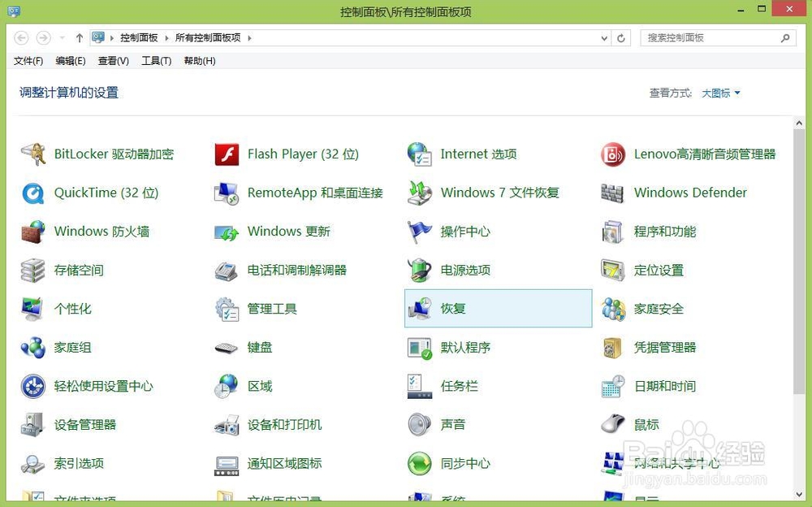The width and height of the screenshot is (812, 507).
Task: Expand the 大图标 view mode dropdown
Action: pos(721,93)
